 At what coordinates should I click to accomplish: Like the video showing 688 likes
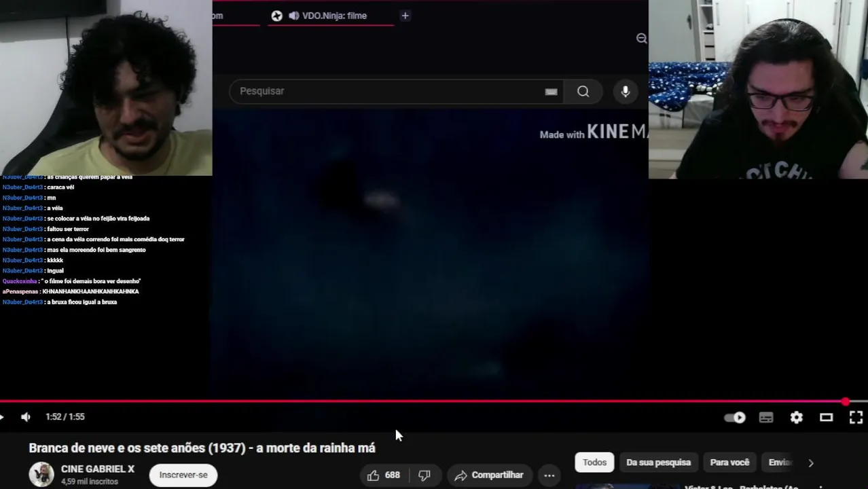click(383, 475)
